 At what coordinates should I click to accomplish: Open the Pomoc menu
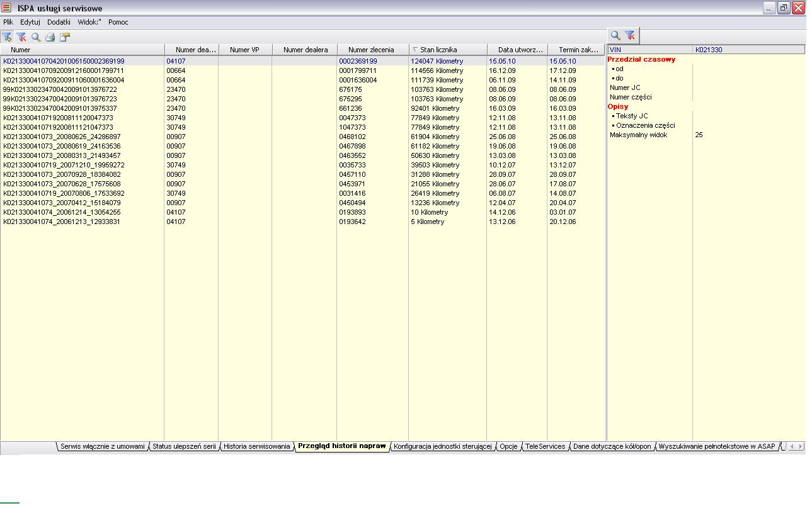118,22
